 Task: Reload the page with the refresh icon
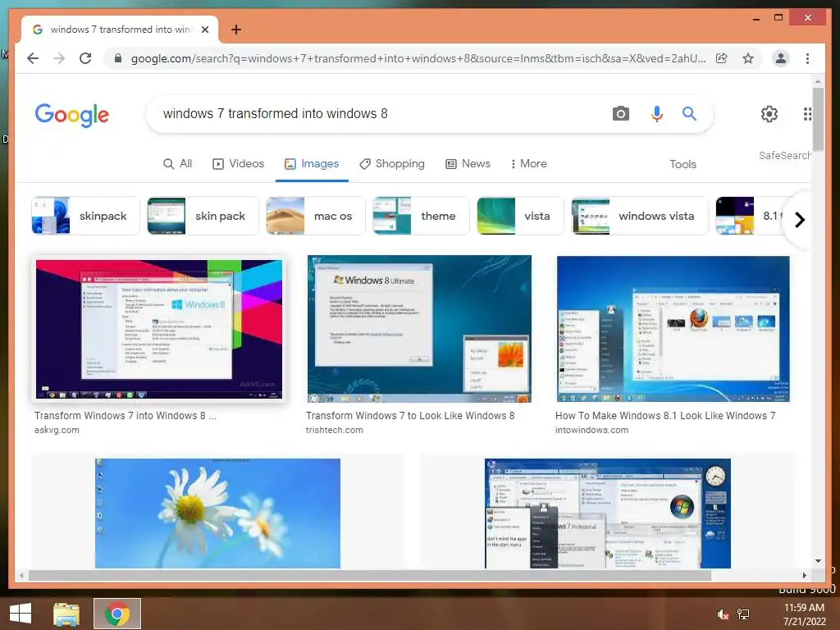(85, 58)
